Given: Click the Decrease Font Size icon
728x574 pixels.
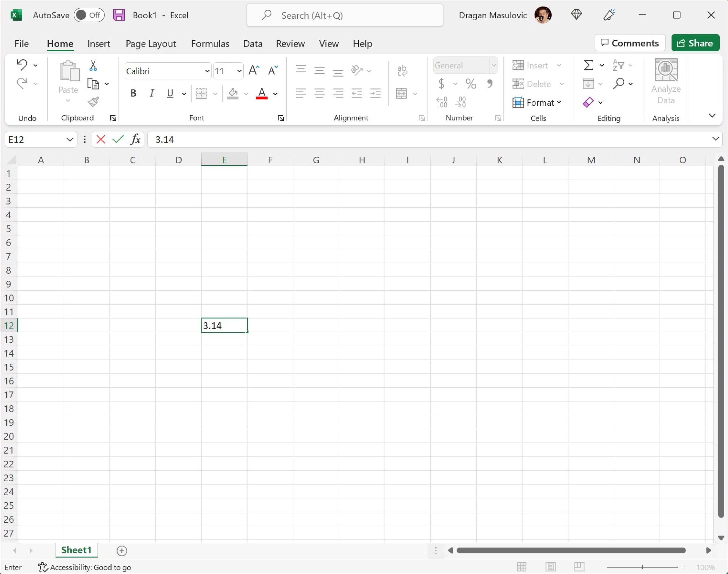Looking at the screenshot, I should click(x=273, y=70).
